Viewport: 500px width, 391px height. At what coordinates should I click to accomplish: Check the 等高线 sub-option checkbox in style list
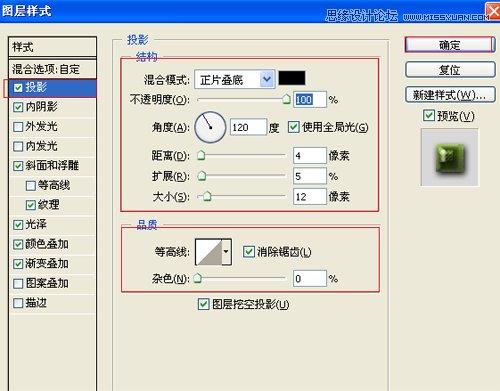[x=31, y=186]
